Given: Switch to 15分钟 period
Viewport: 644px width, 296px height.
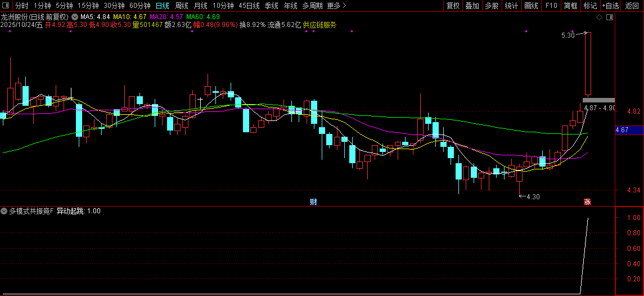Looking at the screenshot, I should pos(88,6).
